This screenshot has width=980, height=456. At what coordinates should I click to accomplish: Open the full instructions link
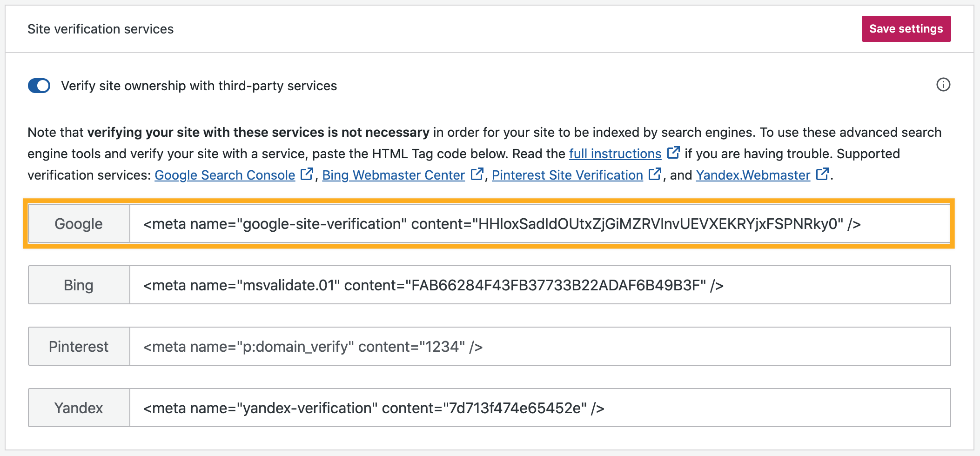click(615, 154)
